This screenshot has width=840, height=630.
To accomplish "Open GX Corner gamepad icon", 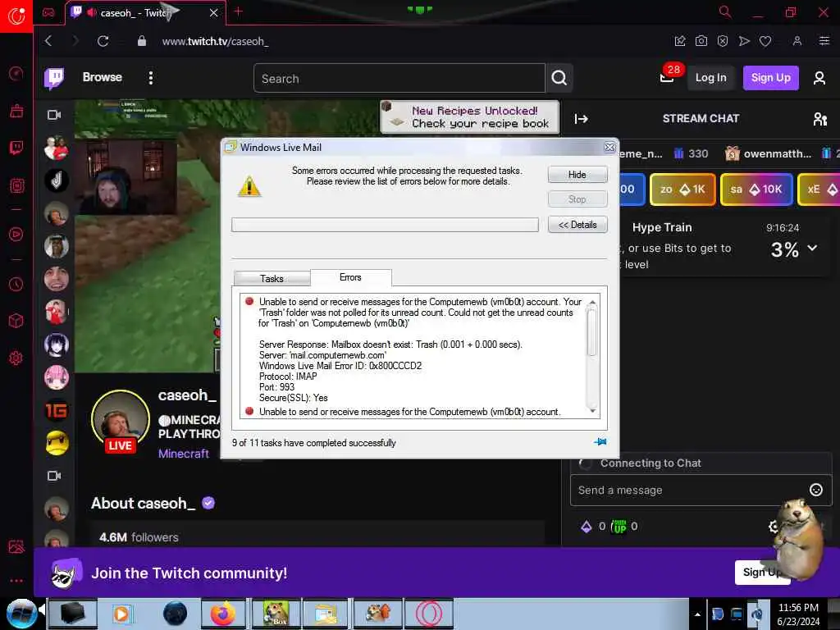I will pyautogui.click(x=48, y=13).
